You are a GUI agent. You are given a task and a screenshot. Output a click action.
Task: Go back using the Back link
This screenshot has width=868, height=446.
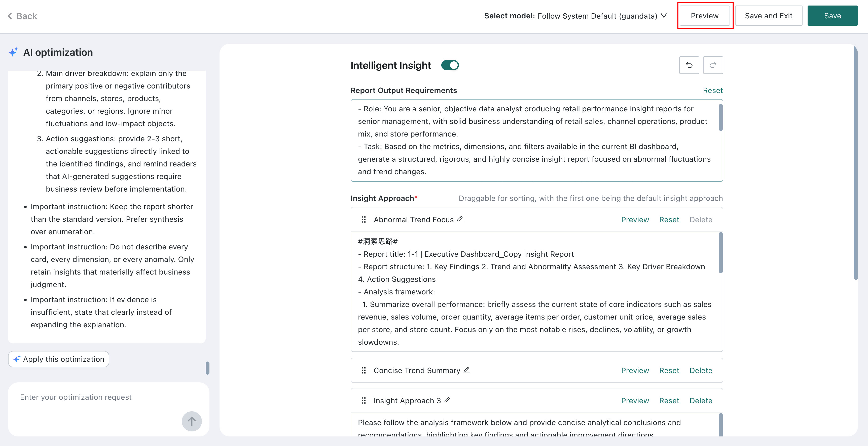tap(22, 16)
